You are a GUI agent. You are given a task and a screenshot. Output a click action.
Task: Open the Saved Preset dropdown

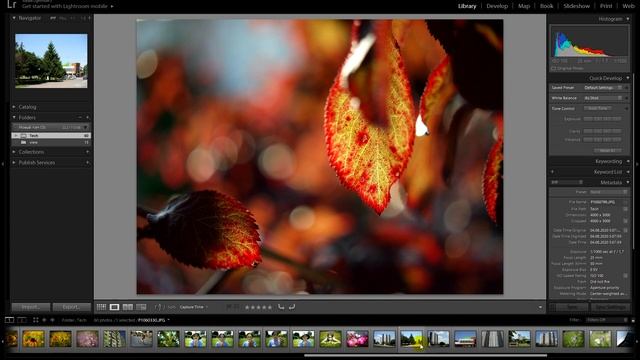point(603,88)
